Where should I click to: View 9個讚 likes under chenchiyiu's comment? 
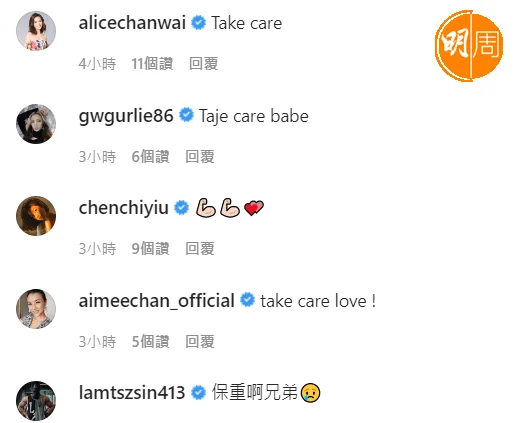[150, 248]
